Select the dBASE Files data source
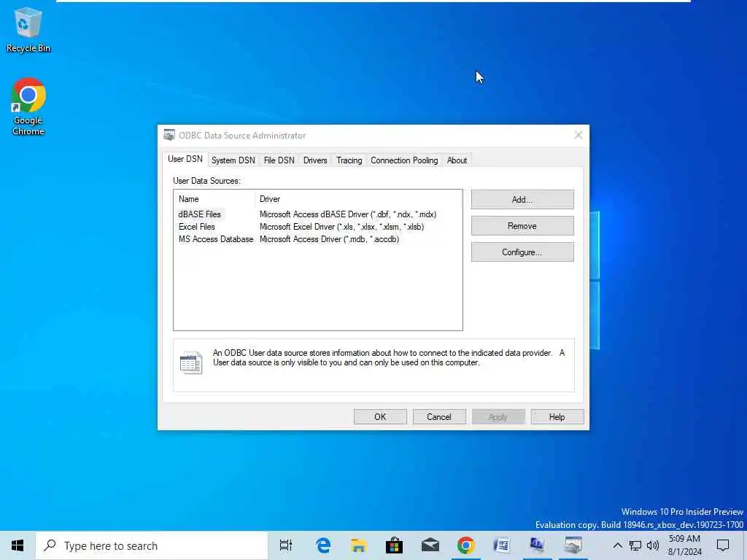Viewport: 747px width, 560px height. point(200,214)
